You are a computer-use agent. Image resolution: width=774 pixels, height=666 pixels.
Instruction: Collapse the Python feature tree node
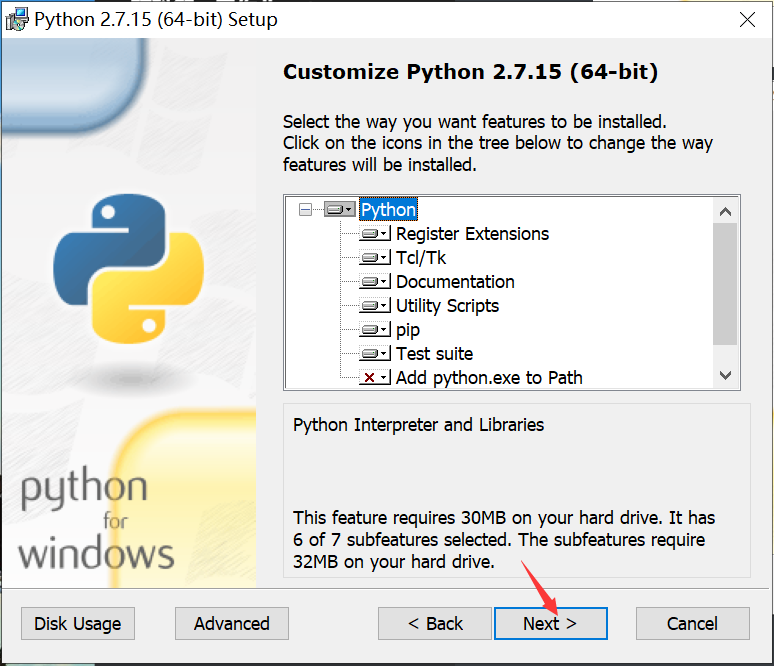point(305,210)
